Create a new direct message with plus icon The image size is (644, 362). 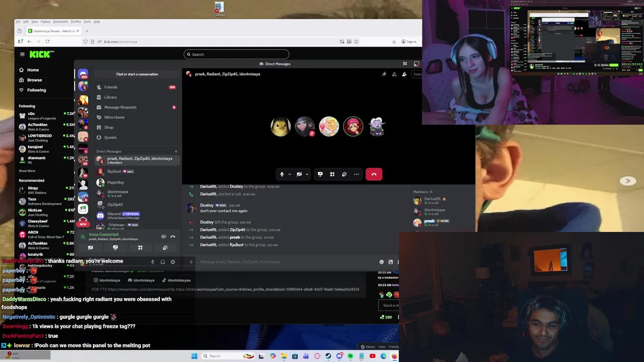coord(176,151)
